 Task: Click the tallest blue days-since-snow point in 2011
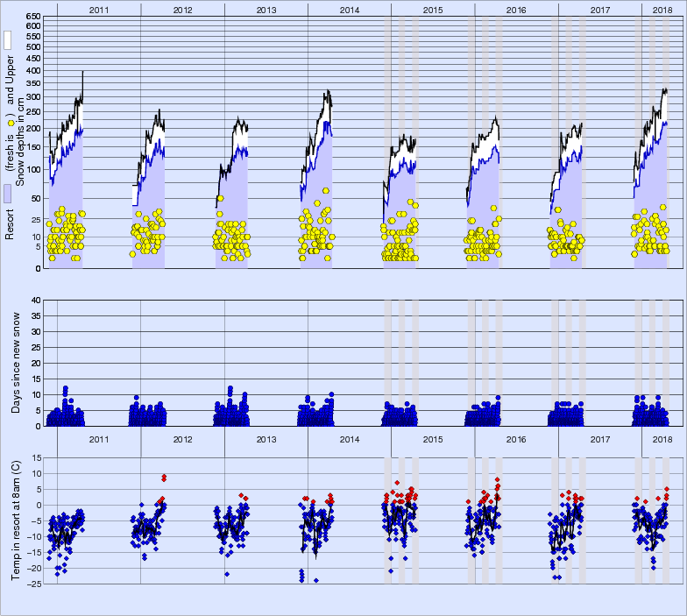pyautogui.click(x=65, y=389)
